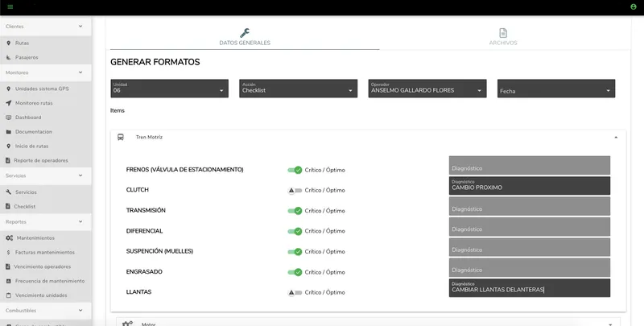The width and height of the screenshot is (644, 326).
Task: Toggle the CLUTCH Crítico / Óptimo switch
Action: (295, 190)
